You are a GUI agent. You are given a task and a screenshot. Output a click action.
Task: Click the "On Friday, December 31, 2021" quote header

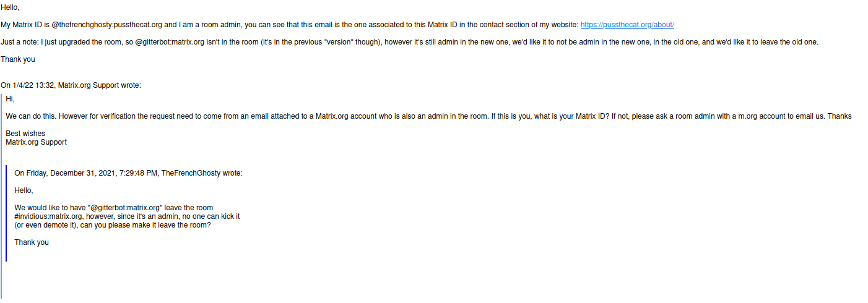[x=129, y=173]
